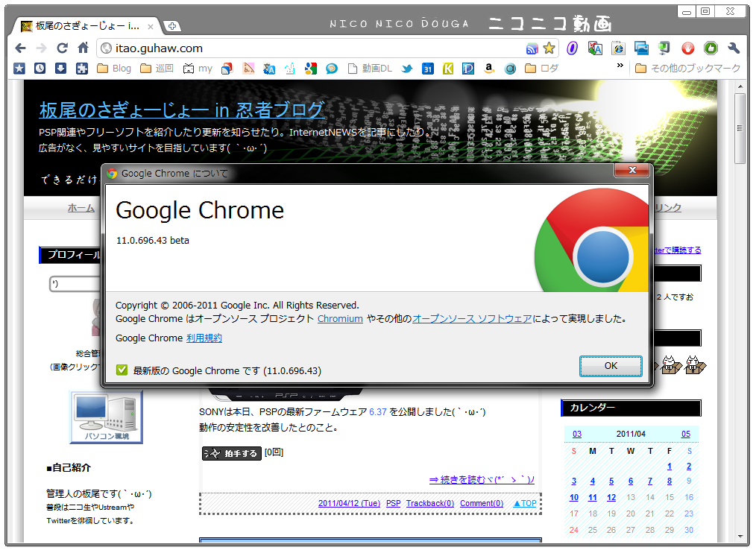
Task: Open the home page icon
Action: pos(84,48)
